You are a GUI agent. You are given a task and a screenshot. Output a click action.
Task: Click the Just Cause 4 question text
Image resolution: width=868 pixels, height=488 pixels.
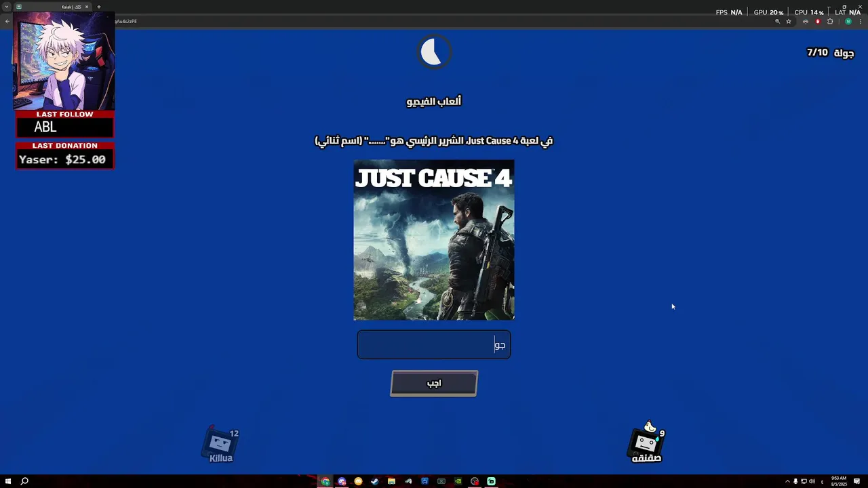coord(434,141)
